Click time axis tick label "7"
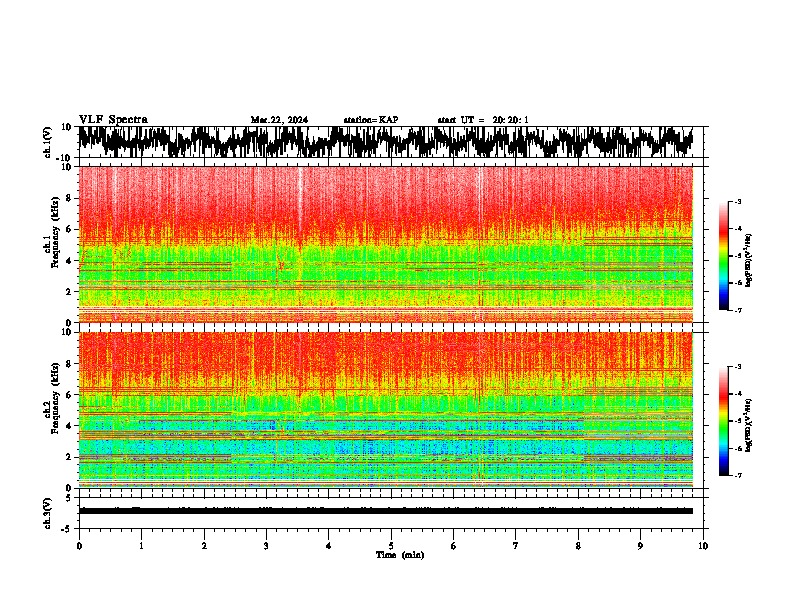Viewport: 792px width, 612px height. 516,546
